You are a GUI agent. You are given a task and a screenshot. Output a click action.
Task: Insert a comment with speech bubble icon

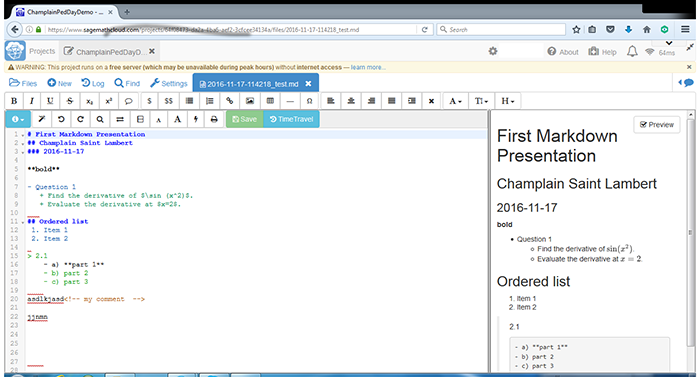pyautogui.click(x=129, y=101)
